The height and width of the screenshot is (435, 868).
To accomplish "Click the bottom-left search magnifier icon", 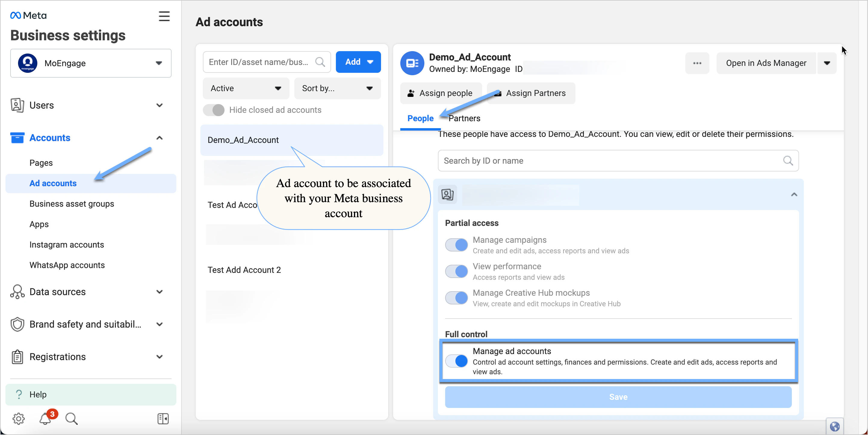I will click(x=71, y=418).
